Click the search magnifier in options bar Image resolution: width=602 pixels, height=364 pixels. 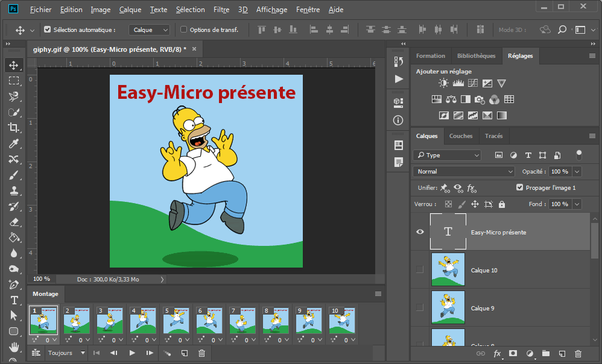coord(562,30)
